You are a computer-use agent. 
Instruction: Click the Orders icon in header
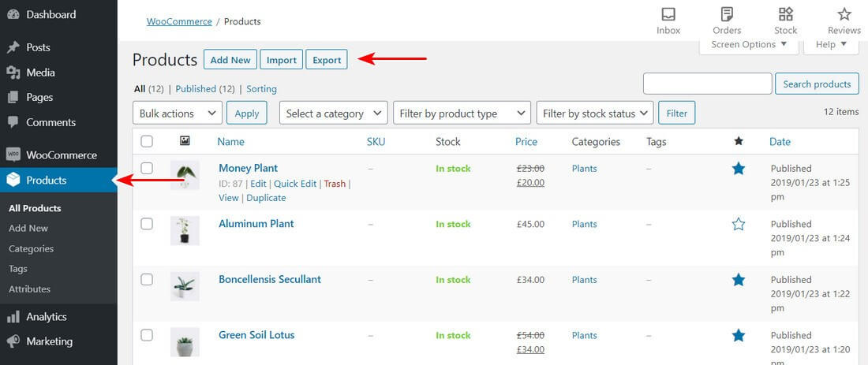[x=727, y=14]
